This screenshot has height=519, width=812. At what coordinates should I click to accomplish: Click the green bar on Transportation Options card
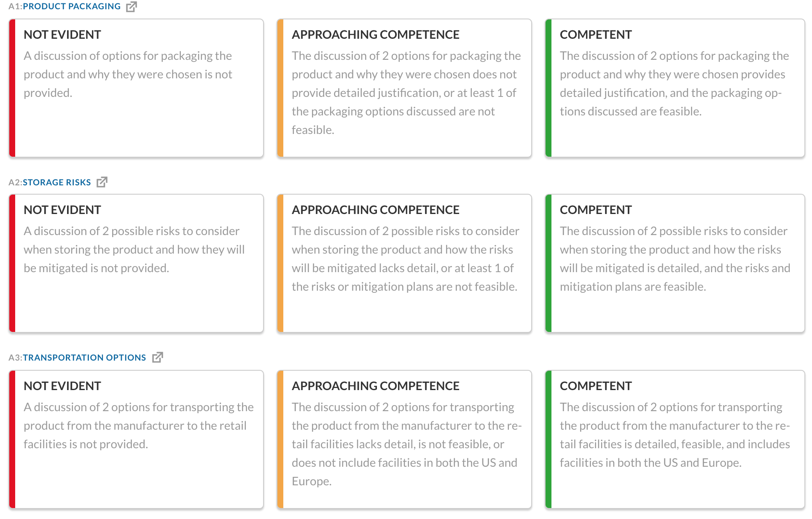click(x=549, y=439)
